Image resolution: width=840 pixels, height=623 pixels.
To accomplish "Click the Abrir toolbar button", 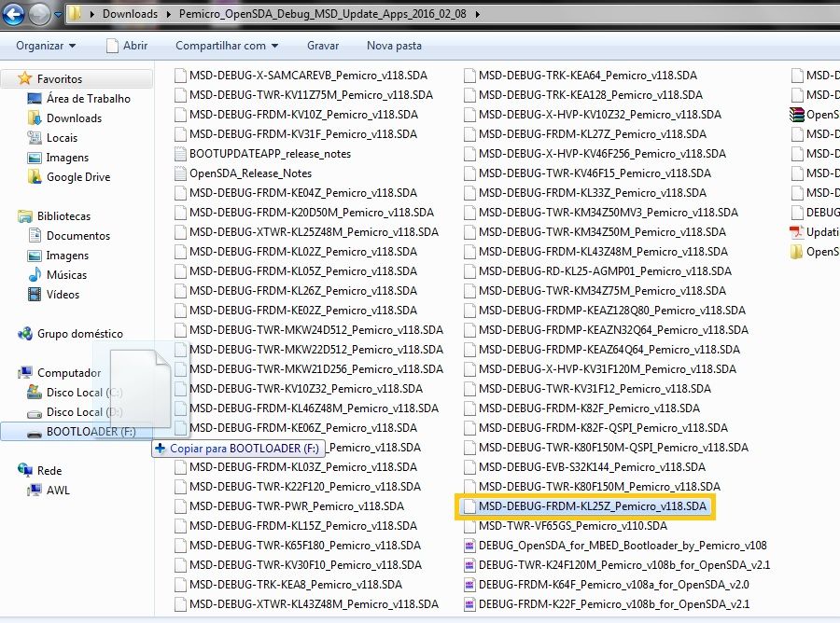I will pyautogui.click(x=127, y=46).
